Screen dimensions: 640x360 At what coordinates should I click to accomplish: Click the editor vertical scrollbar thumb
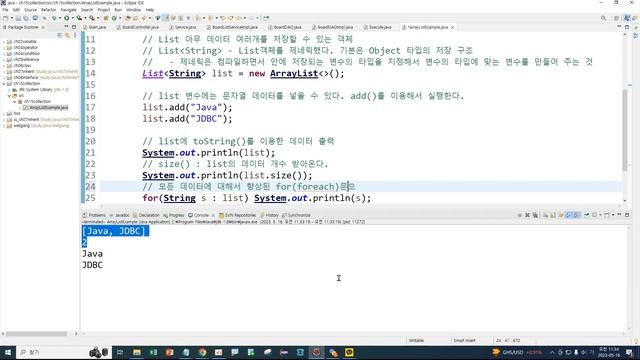click(624, 130)
